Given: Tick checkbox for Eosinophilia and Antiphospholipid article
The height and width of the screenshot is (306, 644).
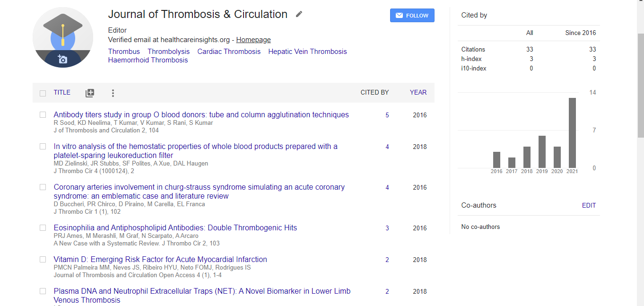Looking at the screenshot, I should (43, 228).
